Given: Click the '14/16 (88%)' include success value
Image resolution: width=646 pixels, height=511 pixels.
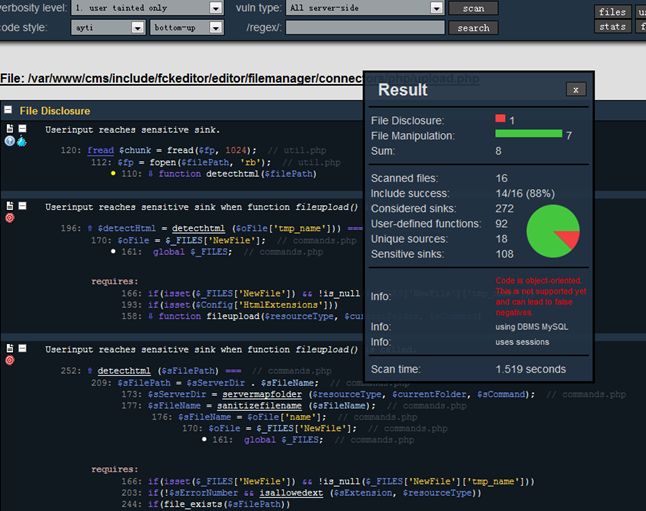Looking at the screenshot, I should pos(525,194).
